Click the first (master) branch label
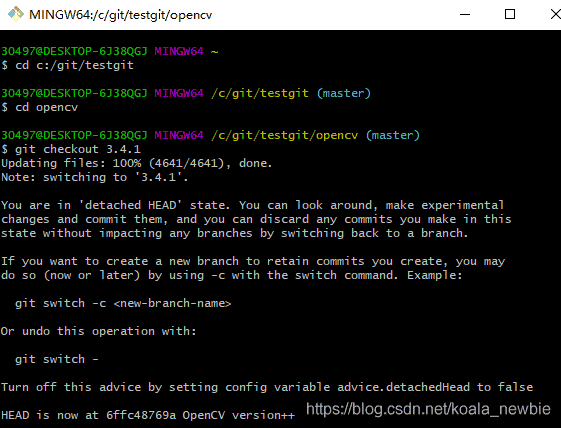561x428 pixels. [x=343, y=93]
